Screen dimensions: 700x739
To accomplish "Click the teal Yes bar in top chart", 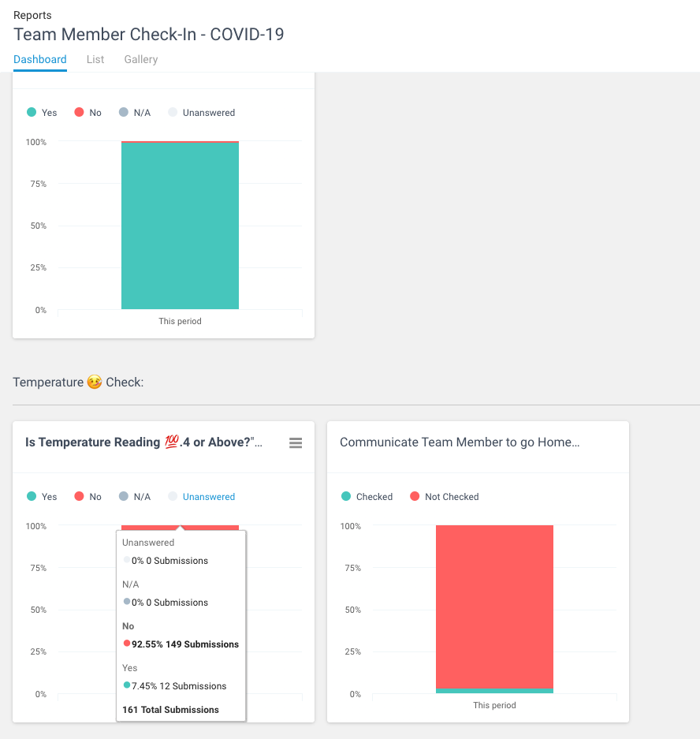I will tap(180, 229).
